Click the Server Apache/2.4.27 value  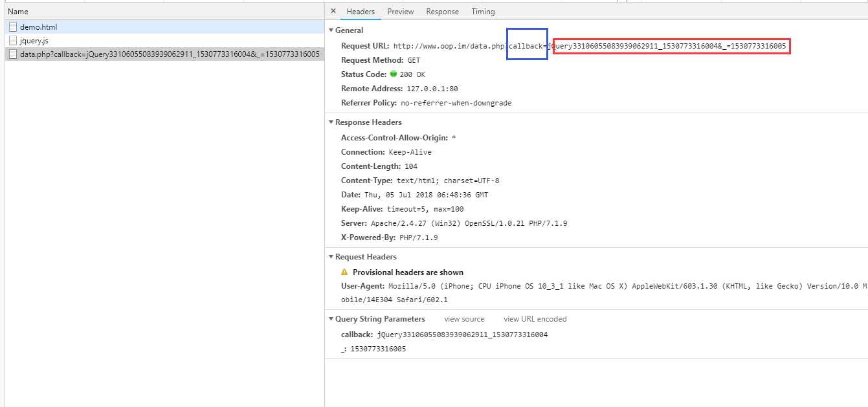pyautogui.click(x=469, y=223)
